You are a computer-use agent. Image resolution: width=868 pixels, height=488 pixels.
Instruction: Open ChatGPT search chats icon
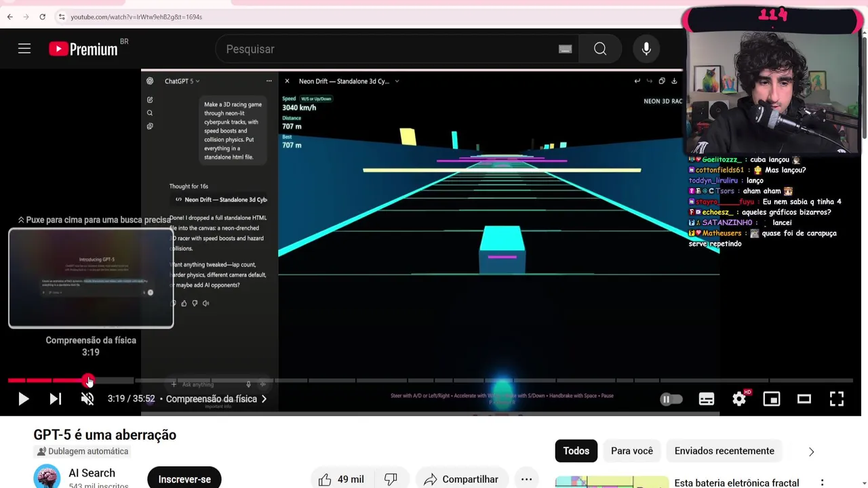(x=150, y=113)
